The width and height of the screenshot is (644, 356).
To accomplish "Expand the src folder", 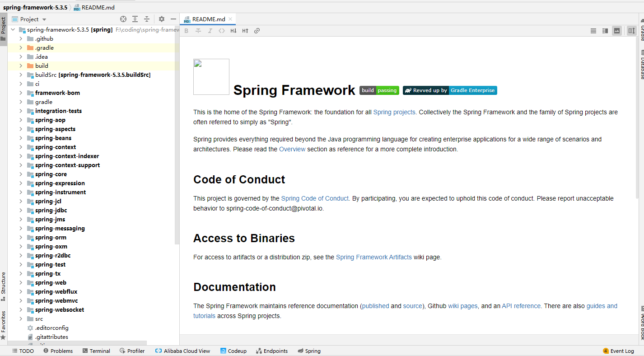I will pos(21,319).
